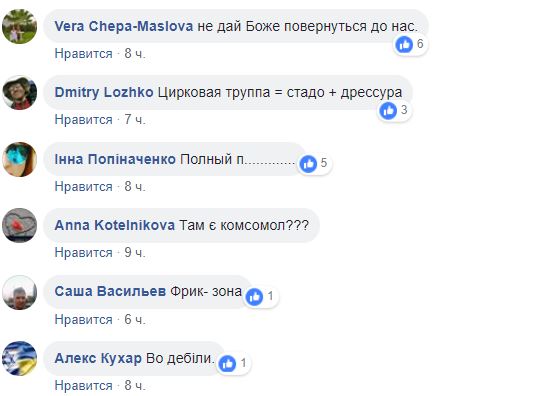Open Саша Васильев's name link

110,291
